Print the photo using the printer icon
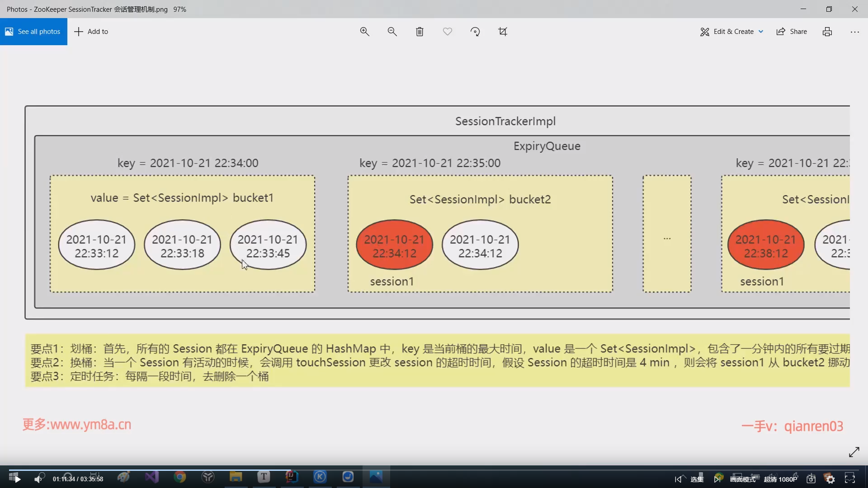 pyautogui.click(x=827, y=32)
